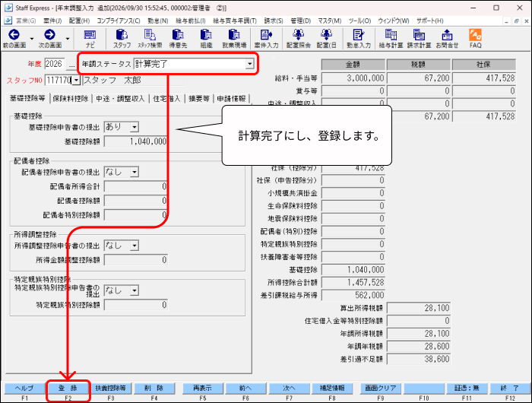Open the 案件(J) menu
This screenshot has width=532, height=403.
[52, 21]
